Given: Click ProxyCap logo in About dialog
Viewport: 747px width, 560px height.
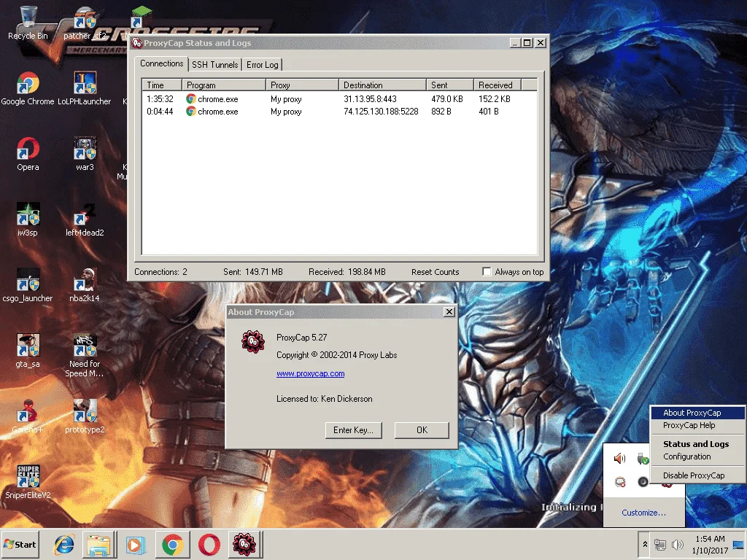Looking at the screenshot, I should [x=253, y=341].
